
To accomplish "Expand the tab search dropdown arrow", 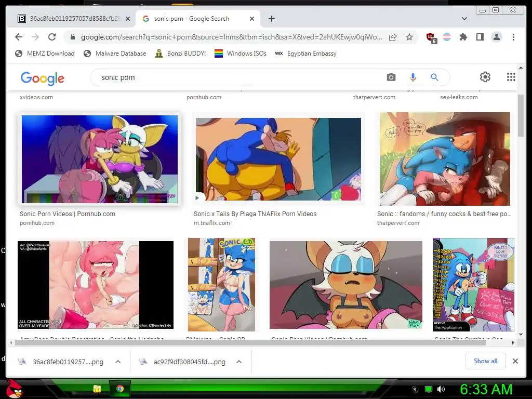I will (464, 19).
